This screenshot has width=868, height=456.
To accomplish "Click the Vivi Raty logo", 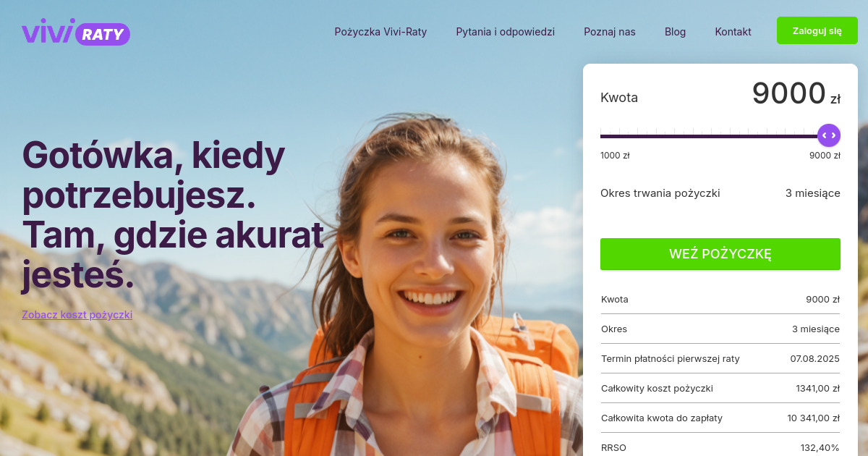I will [76, 32].
